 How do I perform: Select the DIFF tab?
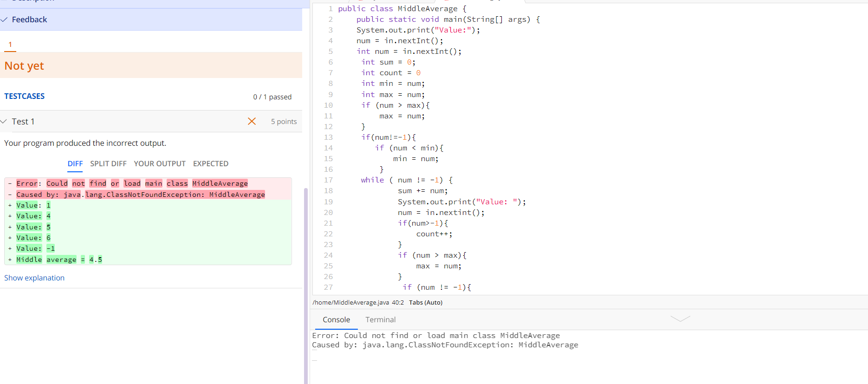tap(75, 163)
